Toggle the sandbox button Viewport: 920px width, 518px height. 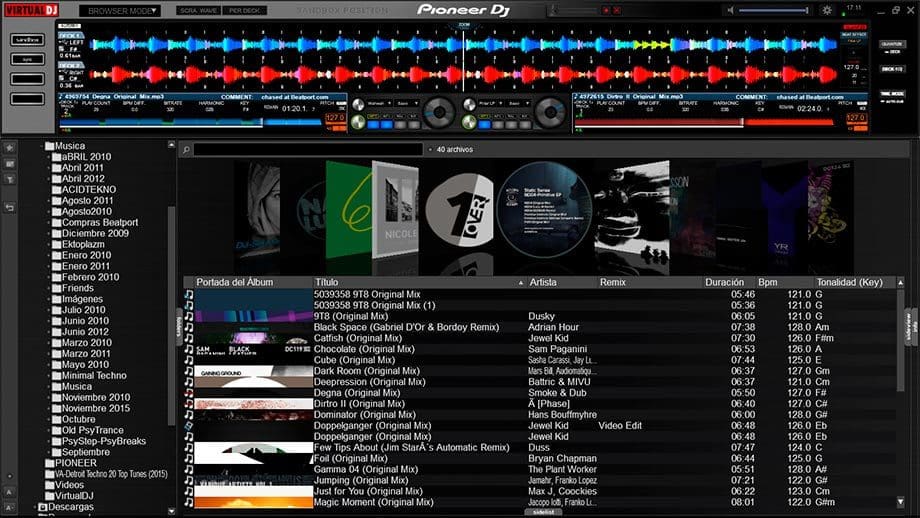click(28, 40)
